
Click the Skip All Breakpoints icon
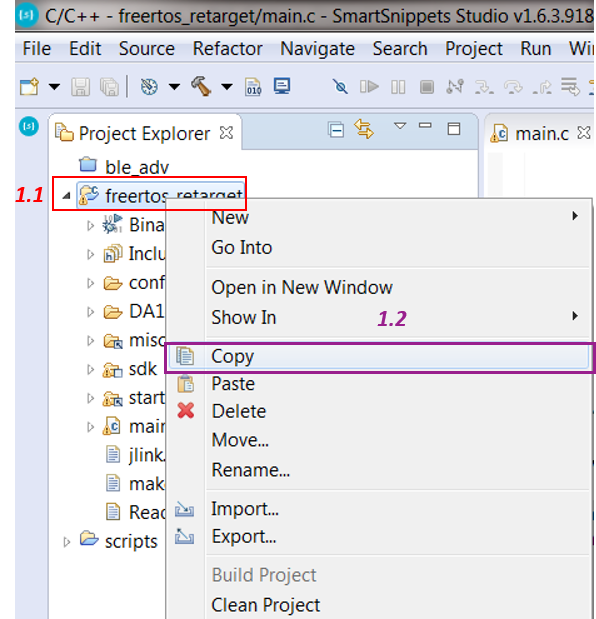340,86
